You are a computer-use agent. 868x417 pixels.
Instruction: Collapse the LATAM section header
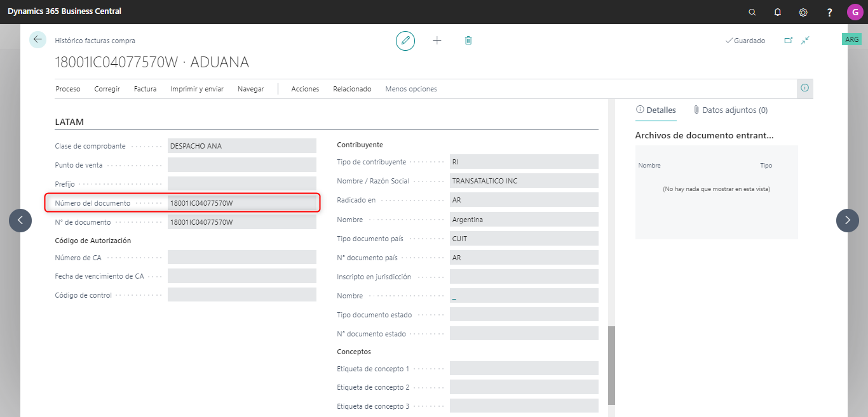pyautogui.click(x=70, y=122)
